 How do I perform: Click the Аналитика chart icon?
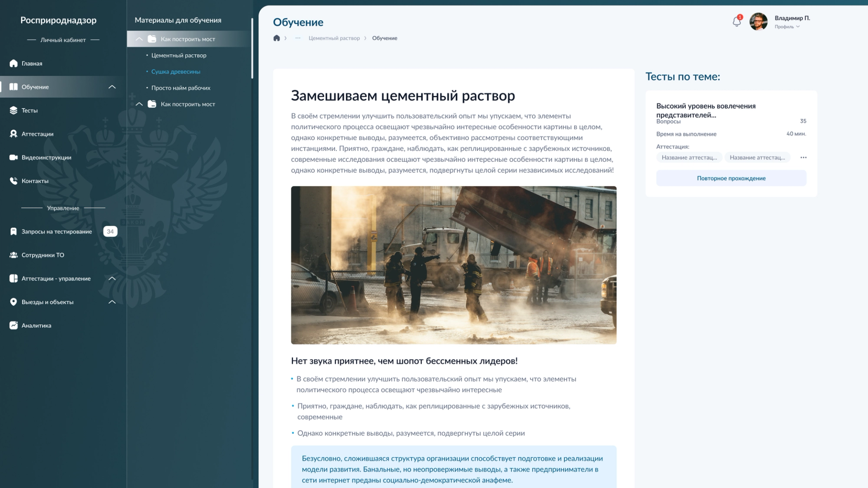(x=14, y=325)
